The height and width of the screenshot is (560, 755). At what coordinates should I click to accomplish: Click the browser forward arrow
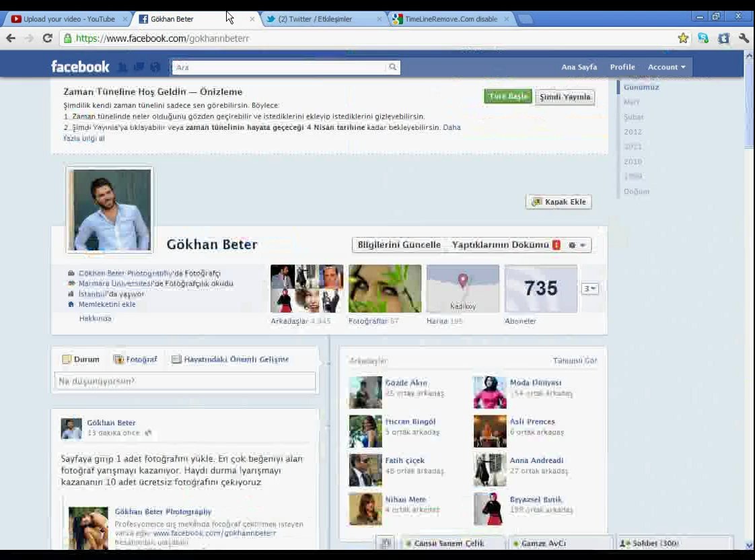[29, 38]
